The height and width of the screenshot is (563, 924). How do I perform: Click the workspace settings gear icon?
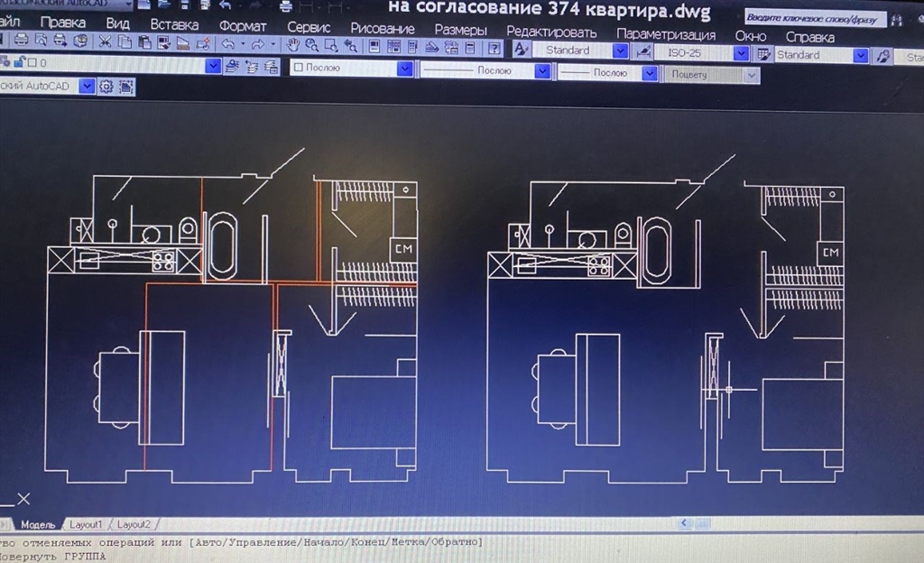coord(106,87)
